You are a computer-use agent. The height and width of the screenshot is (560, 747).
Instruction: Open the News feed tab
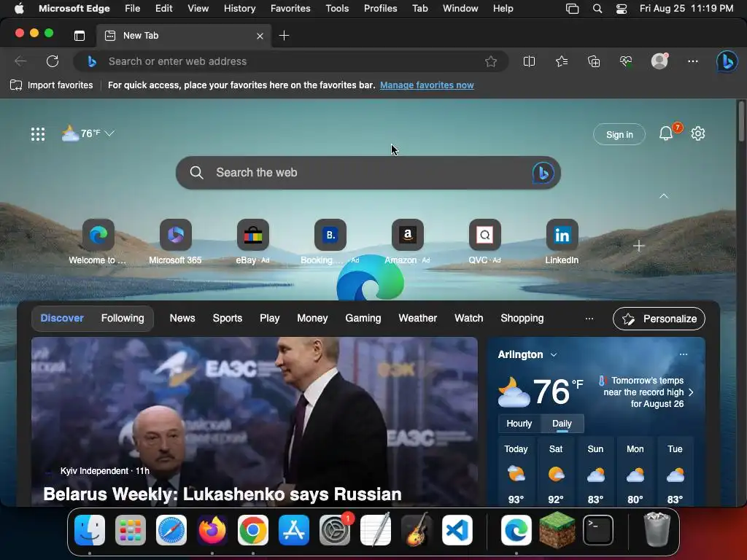[182, 318]
